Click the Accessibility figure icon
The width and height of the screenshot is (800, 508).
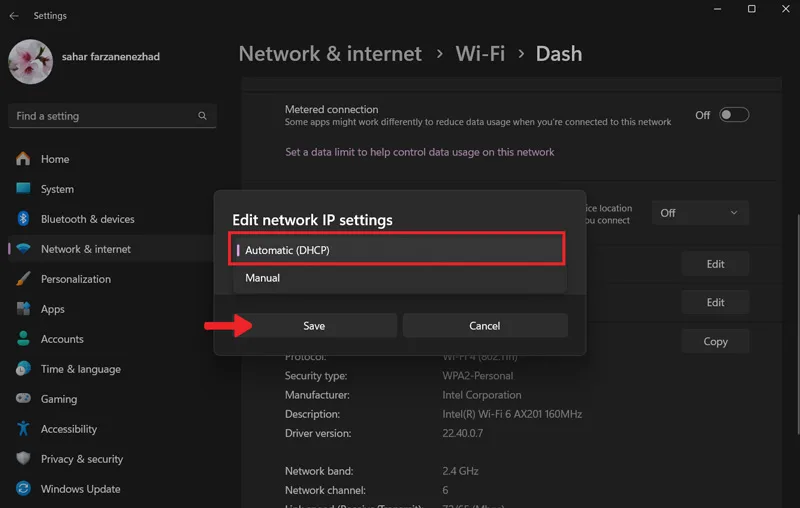point(23,428)
